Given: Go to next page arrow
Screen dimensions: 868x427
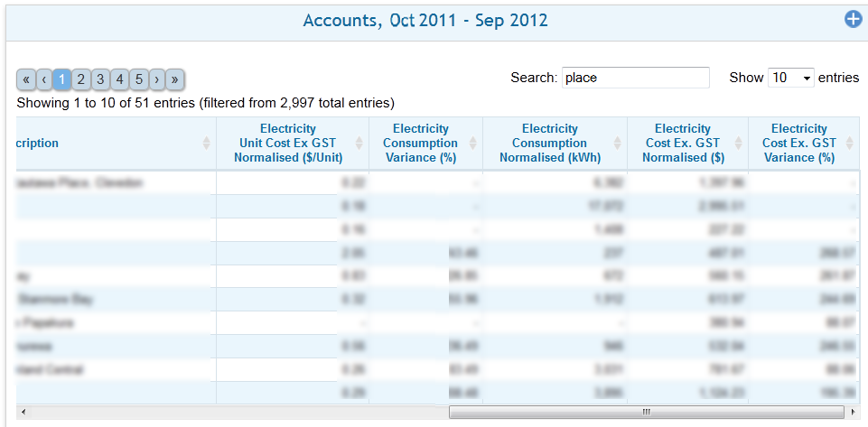Looking at the screenshot, I should click(x=157, y=79).
